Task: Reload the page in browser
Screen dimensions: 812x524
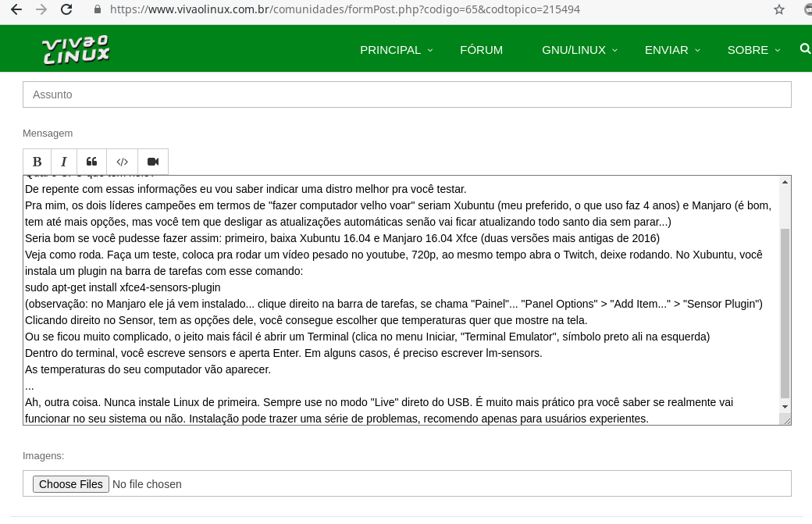Action: click(66, 9)
